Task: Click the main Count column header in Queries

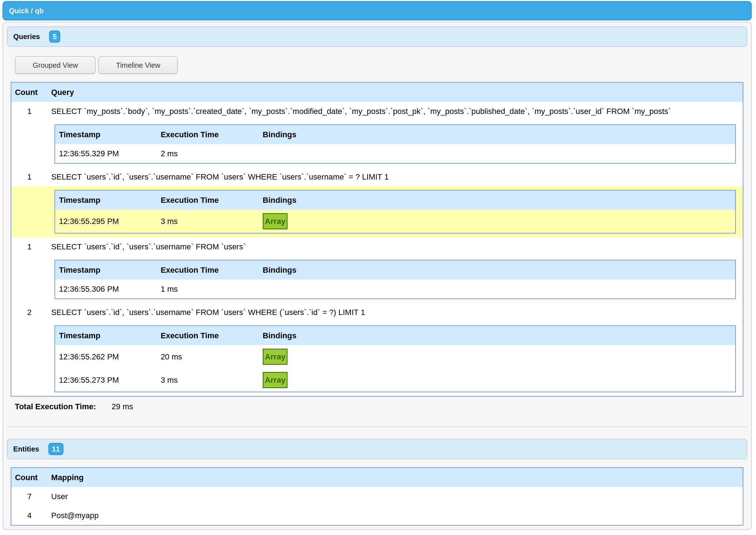Action: coord(26,92)
